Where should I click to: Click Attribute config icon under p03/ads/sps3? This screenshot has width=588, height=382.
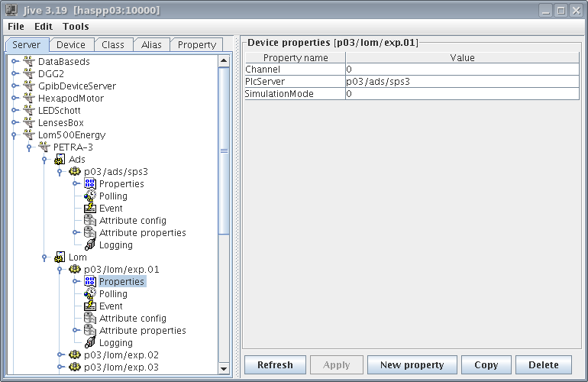point(90,220)
